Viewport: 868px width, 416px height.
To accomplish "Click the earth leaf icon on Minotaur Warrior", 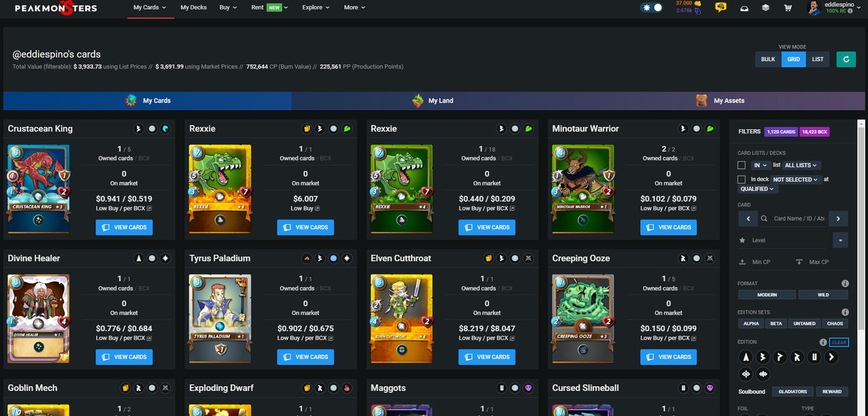I will click(x=709, y=128).
